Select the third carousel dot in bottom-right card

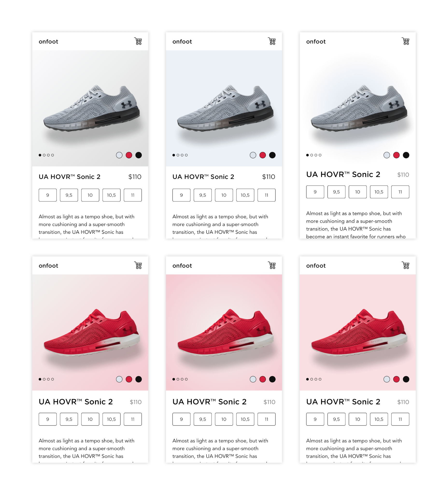click(316, 379)
